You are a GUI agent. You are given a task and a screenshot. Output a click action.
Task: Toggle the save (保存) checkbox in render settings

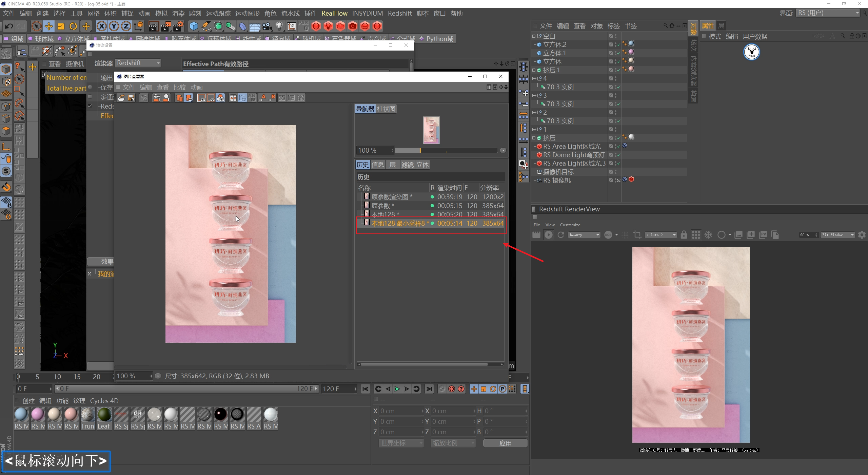[x=90, y=87]
